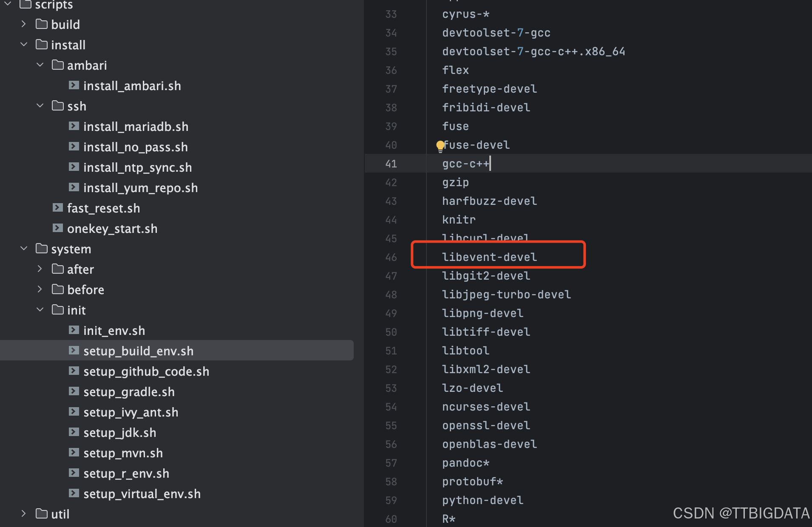Viewport: 812px width, 527px height.
Task: Click the system folder icon
Action: coord(42,248)
